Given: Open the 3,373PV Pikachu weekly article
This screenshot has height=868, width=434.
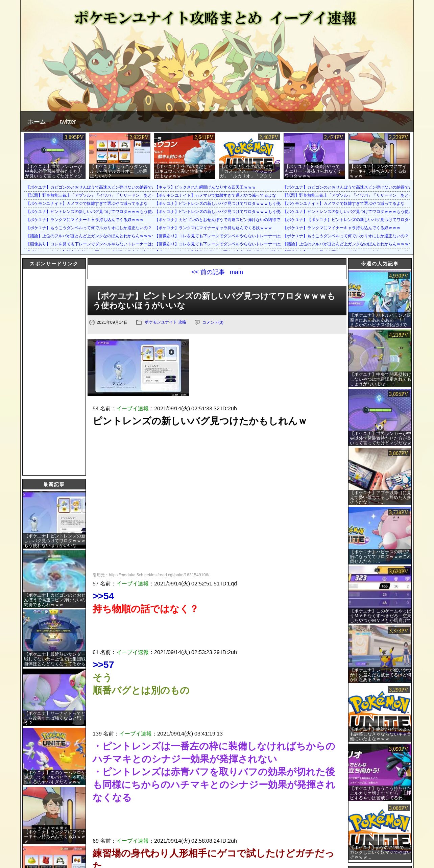Looking at the screenshot, I should [380, 654].
